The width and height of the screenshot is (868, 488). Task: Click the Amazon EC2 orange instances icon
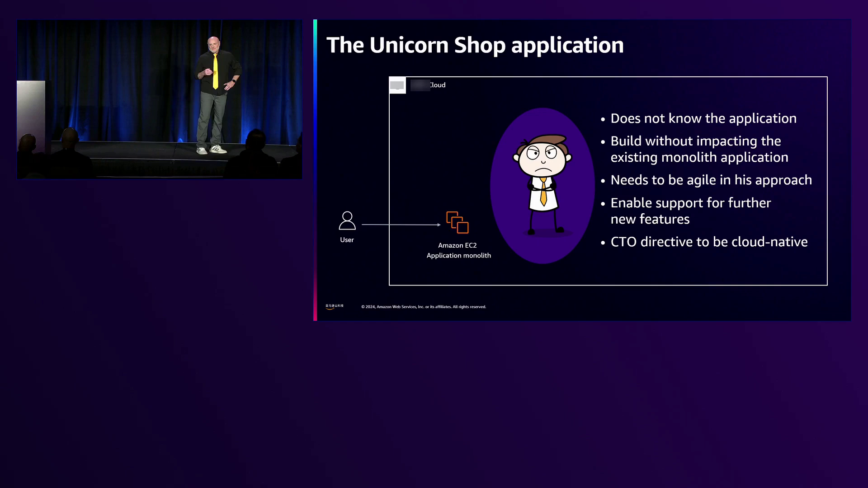click(x=458, y=222)
